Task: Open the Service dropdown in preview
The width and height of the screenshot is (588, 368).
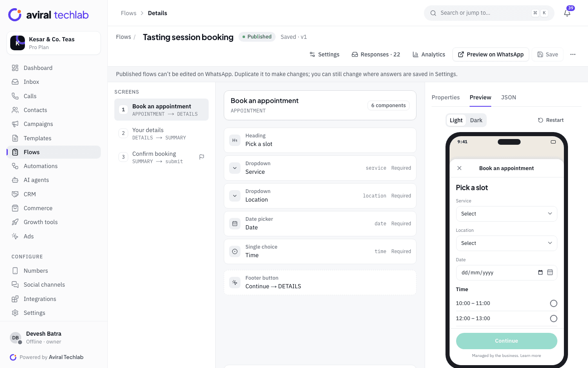Action: tap(506, 214)
